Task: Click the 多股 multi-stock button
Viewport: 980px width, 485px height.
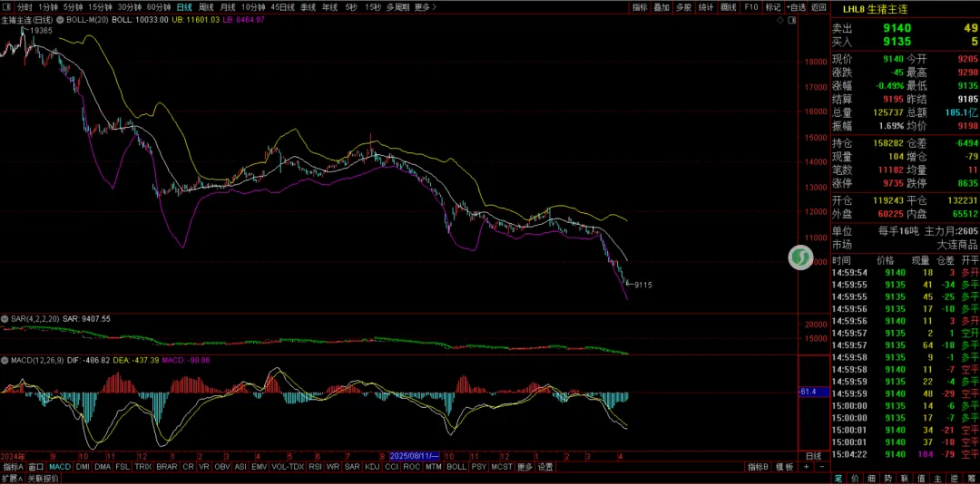Action: [x=684, y=7]
